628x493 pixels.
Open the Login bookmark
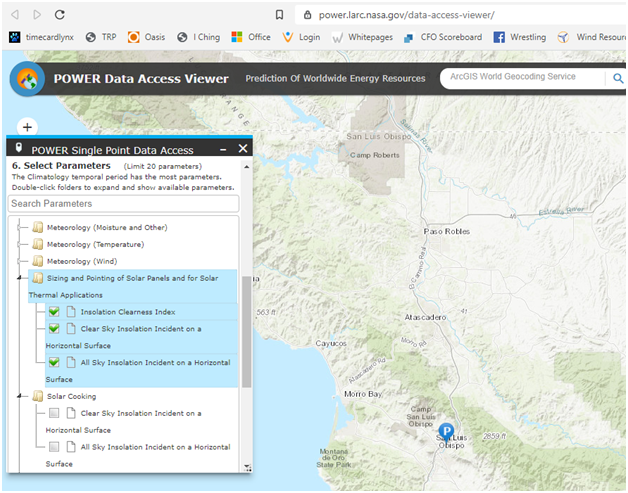click(x=301, y=37)
